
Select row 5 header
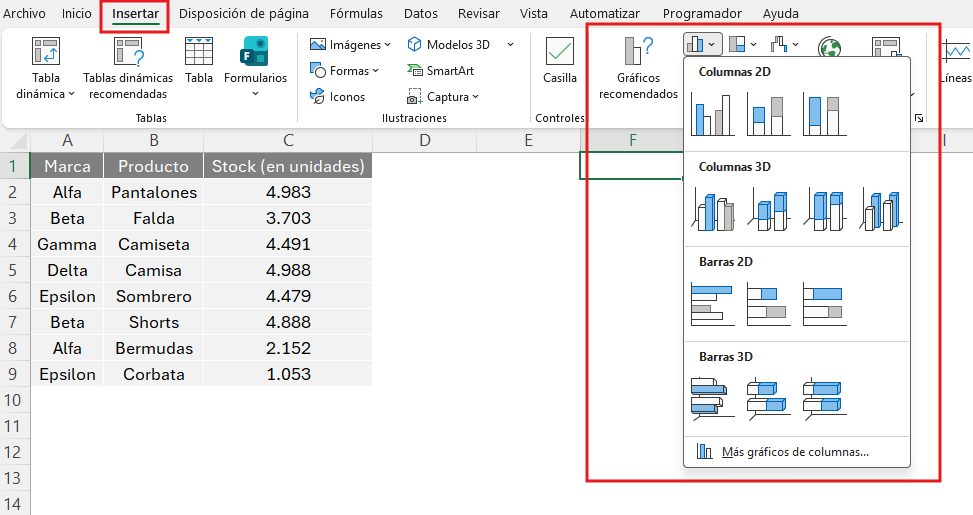[13, 271]
